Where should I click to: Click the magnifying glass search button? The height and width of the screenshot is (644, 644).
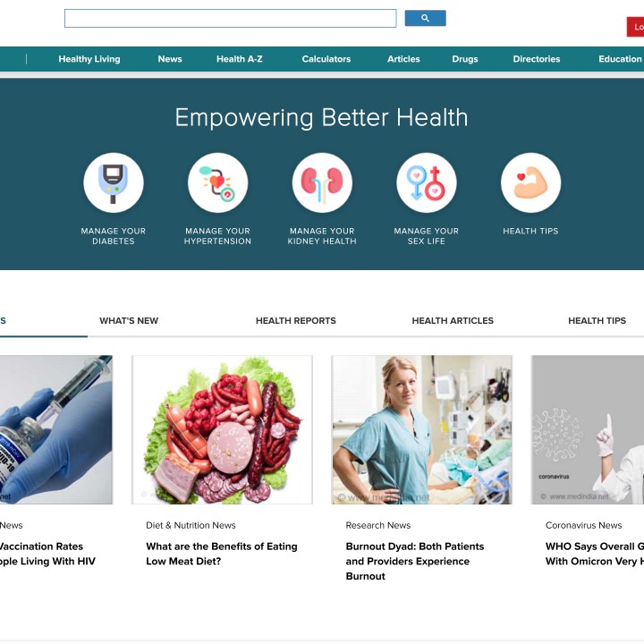[x=425, y=18]
